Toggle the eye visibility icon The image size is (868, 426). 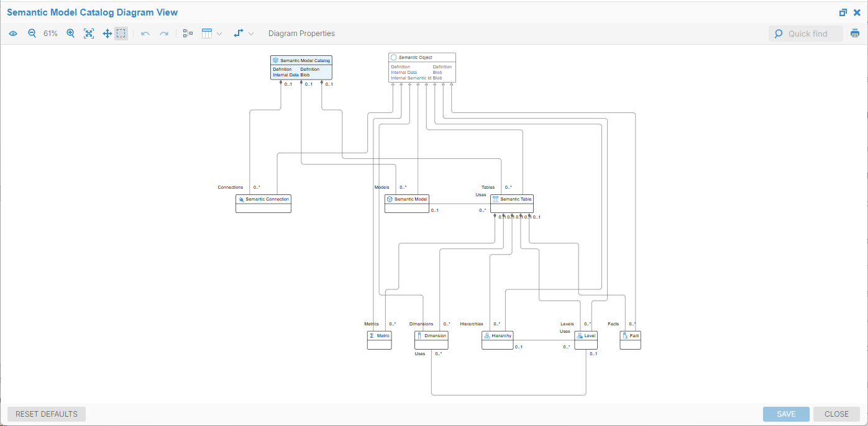13,34
